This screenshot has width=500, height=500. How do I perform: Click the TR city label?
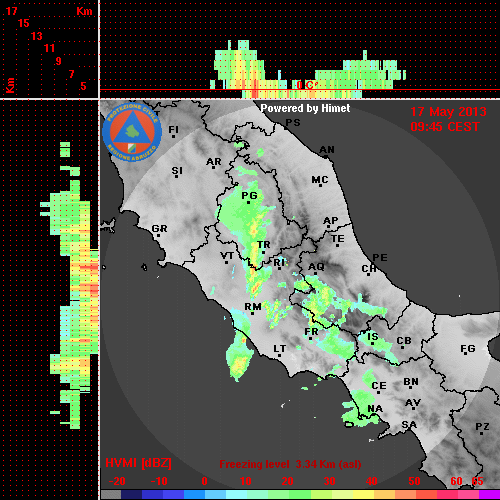(264, 245)
